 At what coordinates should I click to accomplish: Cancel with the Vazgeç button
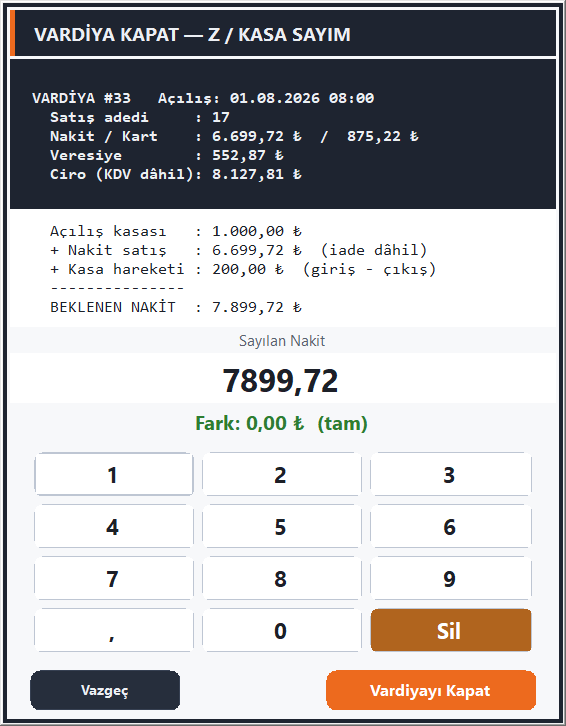pyautogui.click(x=105, y=690)
